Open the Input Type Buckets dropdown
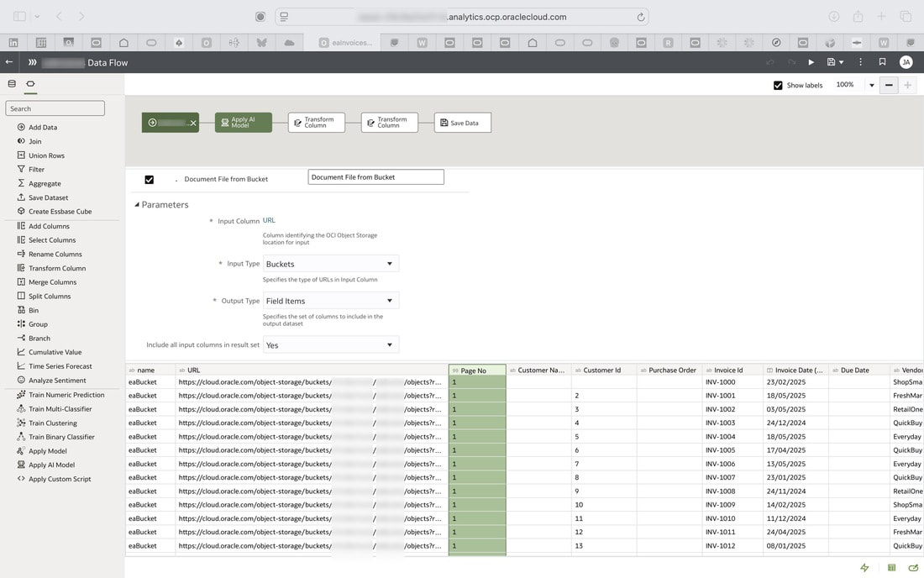Image resolution: width=924 pixels, height=578 pixels. (x=331, y=264)
